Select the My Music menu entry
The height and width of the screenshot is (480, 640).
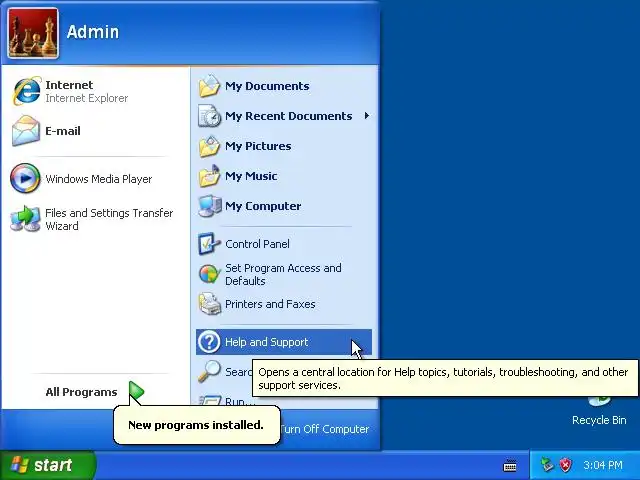tap(284, 176)
